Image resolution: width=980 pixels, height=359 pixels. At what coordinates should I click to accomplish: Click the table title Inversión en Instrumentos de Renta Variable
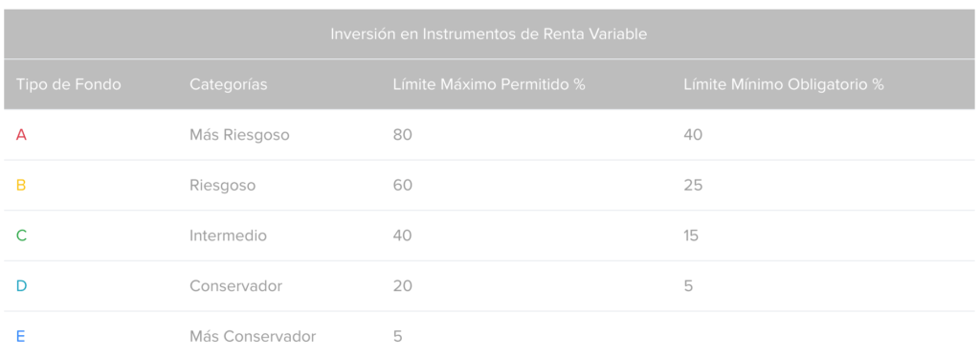click(489, 34)
